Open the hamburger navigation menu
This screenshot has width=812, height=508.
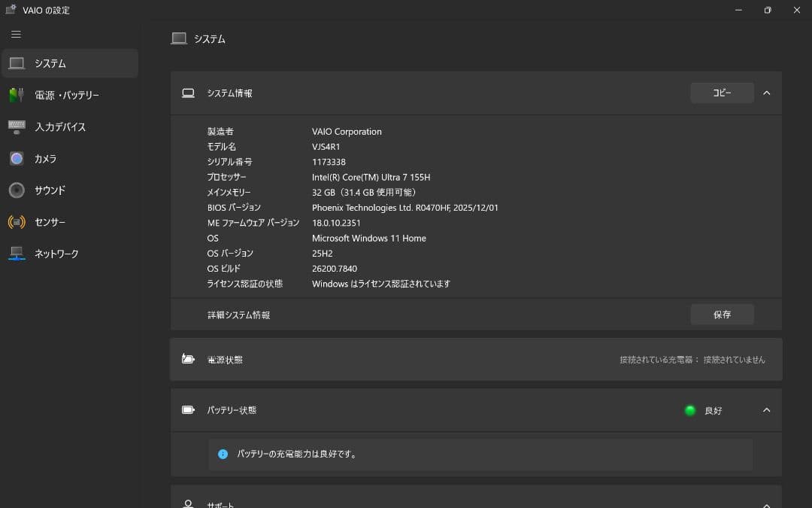coord(16,34)
